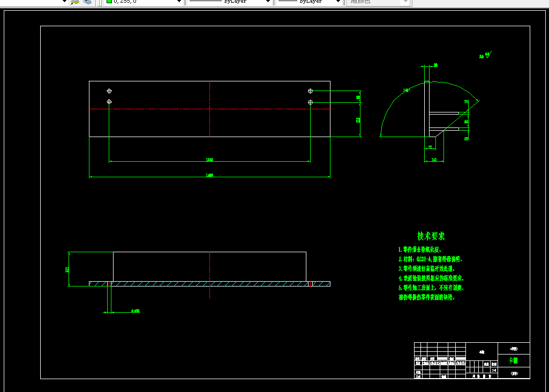The width and height of the screenshot is (549, 392).
Task: Click the layer previous icon with arrow
Action: click(74, 2)
